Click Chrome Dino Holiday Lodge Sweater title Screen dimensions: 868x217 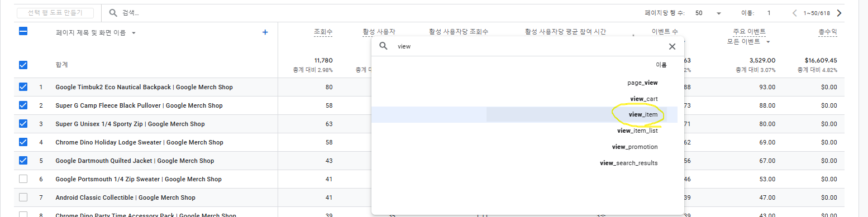[139, 142]
